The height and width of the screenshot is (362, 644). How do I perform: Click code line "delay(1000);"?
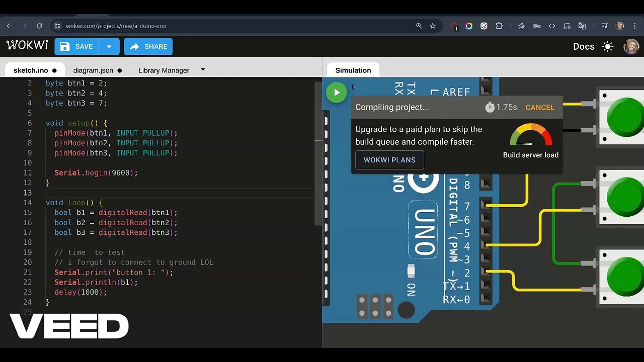(80, 292)
